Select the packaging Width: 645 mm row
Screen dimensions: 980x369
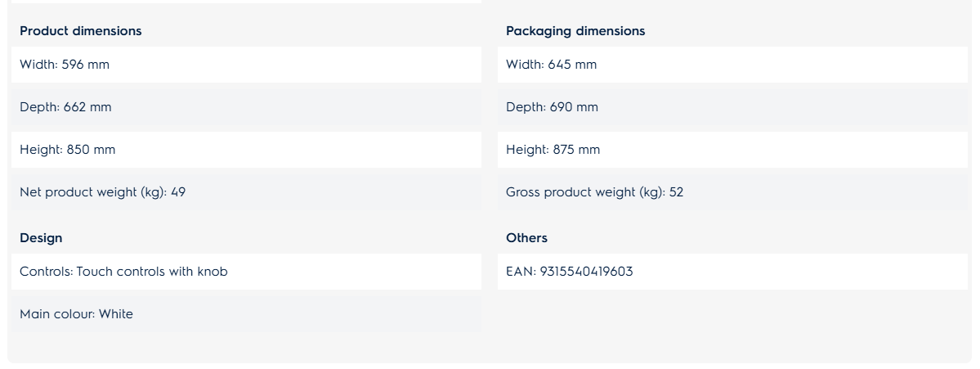[x=732, y=65]
